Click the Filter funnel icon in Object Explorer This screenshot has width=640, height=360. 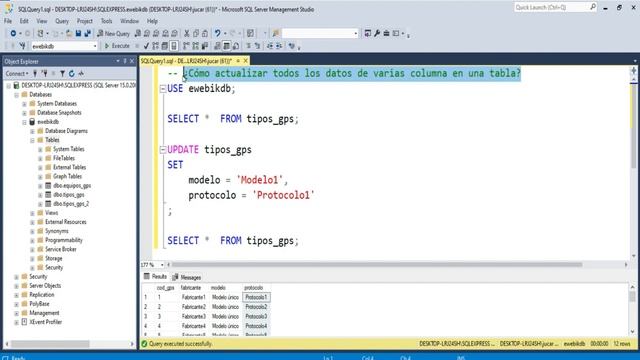point(62,73)
